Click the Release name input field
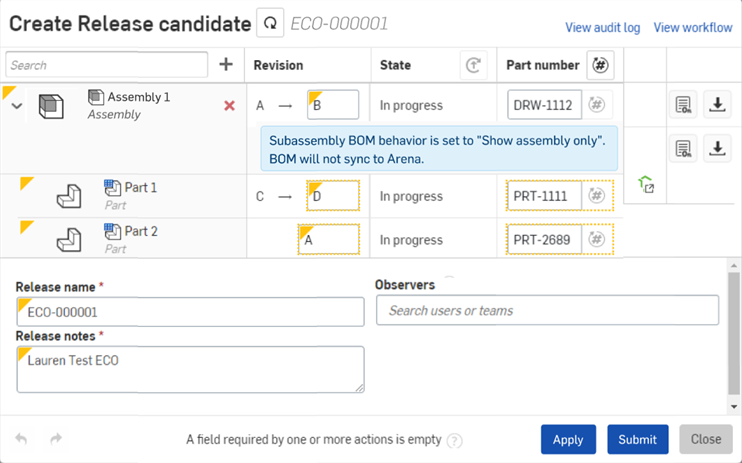The image size is (742, 463). pyautogui.click(x=190, y=312)
